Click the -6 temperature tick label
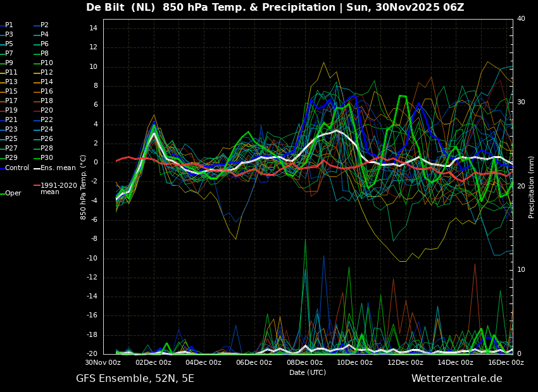Screen dimensions: 538x392 [x=94, y=219]
